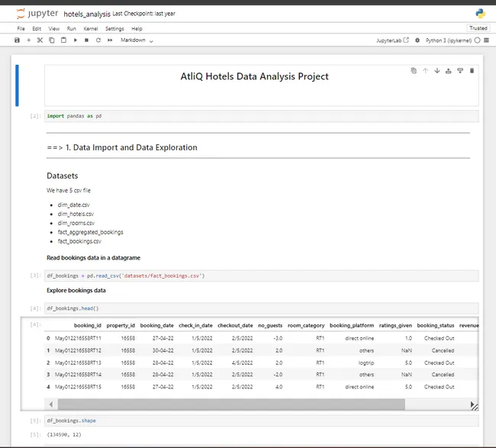Click the df_bookings.shape code cell

[261, 421]
